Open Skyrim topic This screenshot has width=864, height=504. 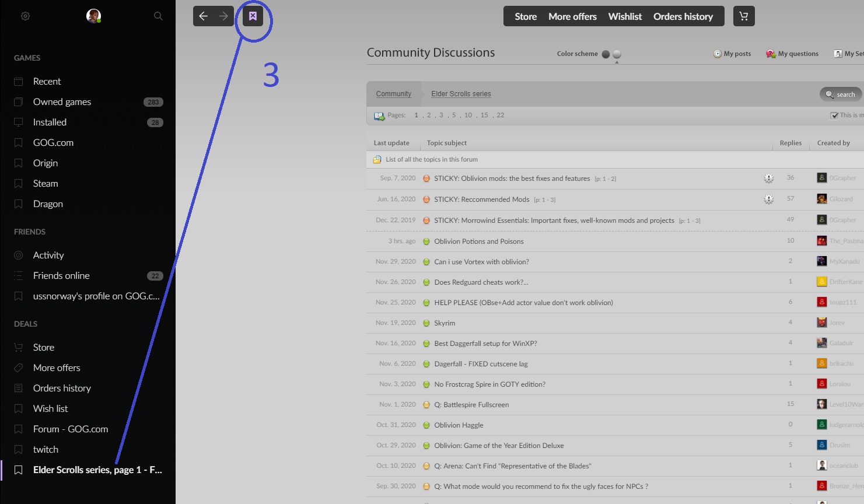[x=445, y=323]
